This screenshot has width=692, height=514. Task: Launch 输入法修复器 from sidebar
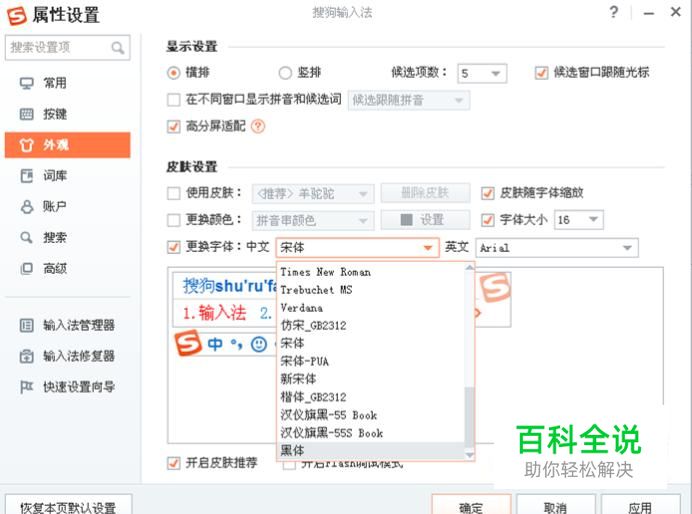tap(68, 356)
